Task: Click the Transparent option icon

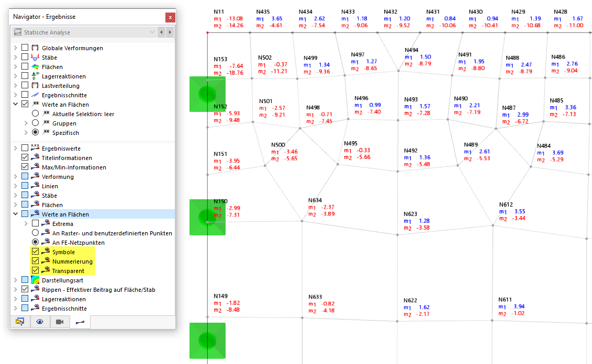Action: [x=46, y=270]
